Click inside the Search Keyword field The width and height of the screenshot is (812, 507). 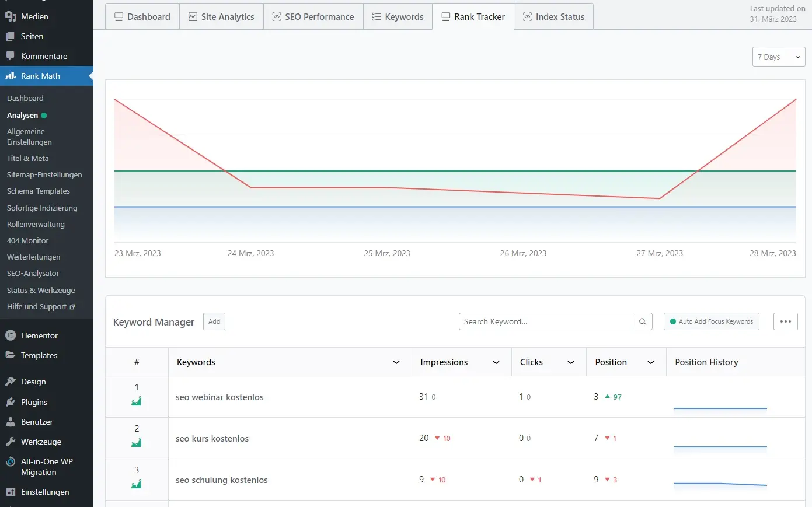point(546,321)
